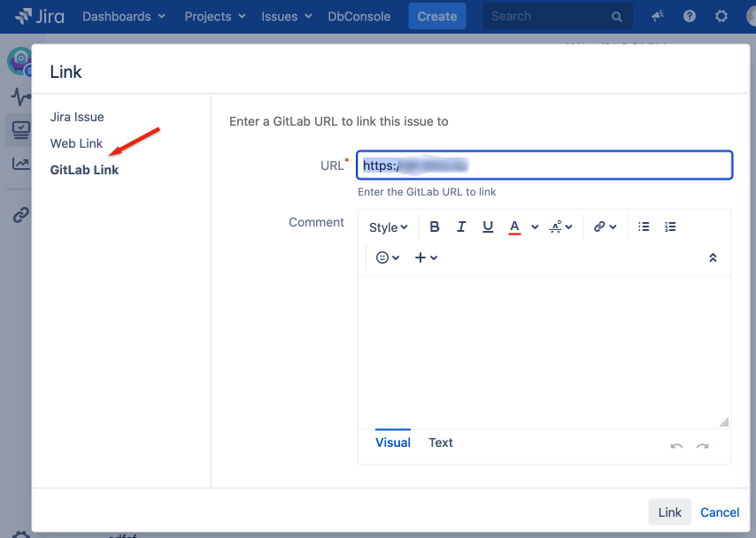Submit with the Link button
The width and height of the screenshot is (756, 538).
click(669, 511)
